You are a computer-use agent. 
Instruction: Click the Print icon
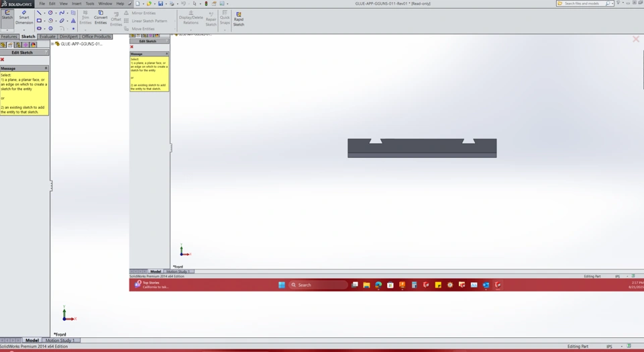tap(172, 3)
